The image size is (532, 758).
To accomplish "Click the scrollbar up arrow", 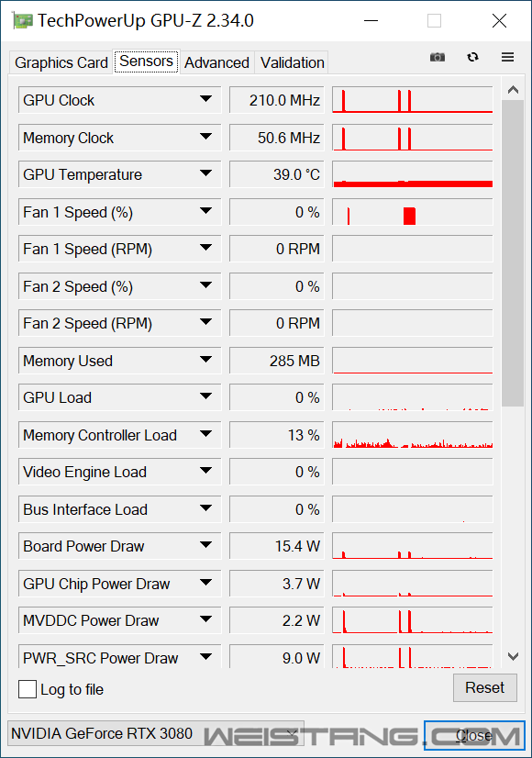I will tap(513, 90).
